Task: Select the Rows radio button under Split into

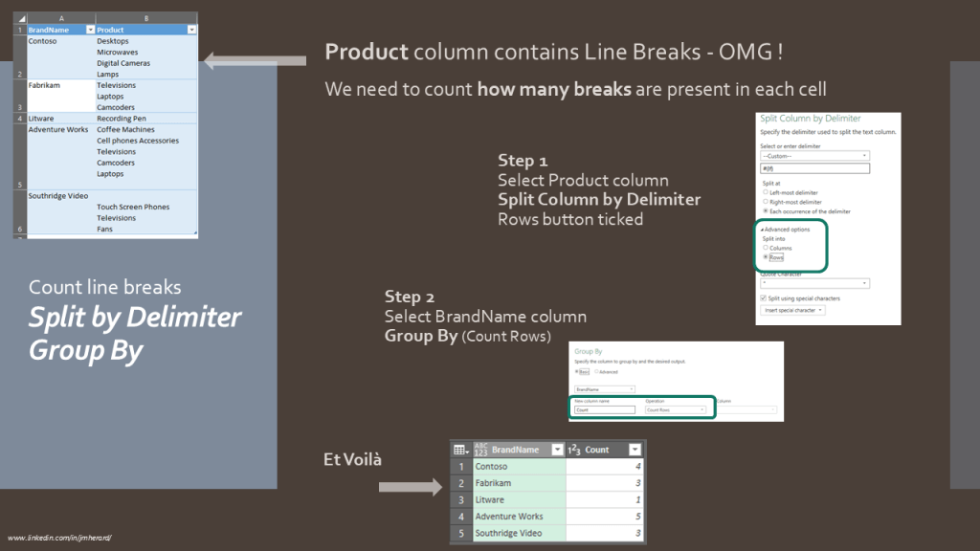Action: [x=766, y=257]
